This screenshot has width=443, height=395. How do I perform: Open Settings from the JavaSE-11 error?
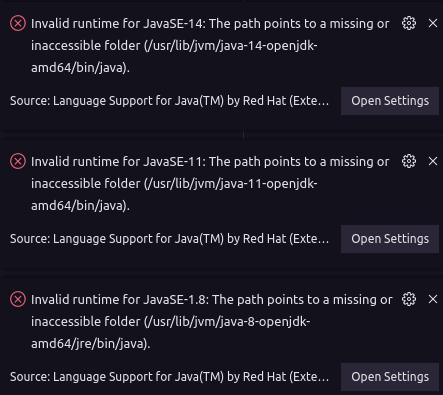390,239
